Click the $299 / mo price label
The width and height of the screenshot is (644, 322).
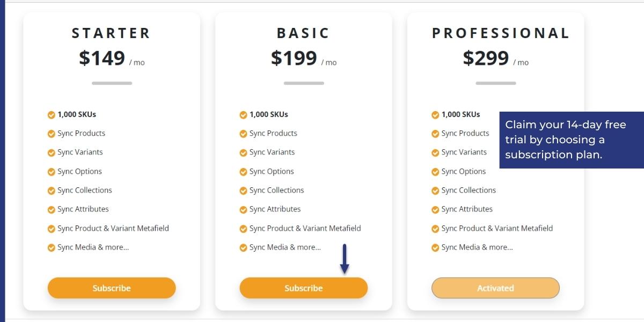coord(496,58)
